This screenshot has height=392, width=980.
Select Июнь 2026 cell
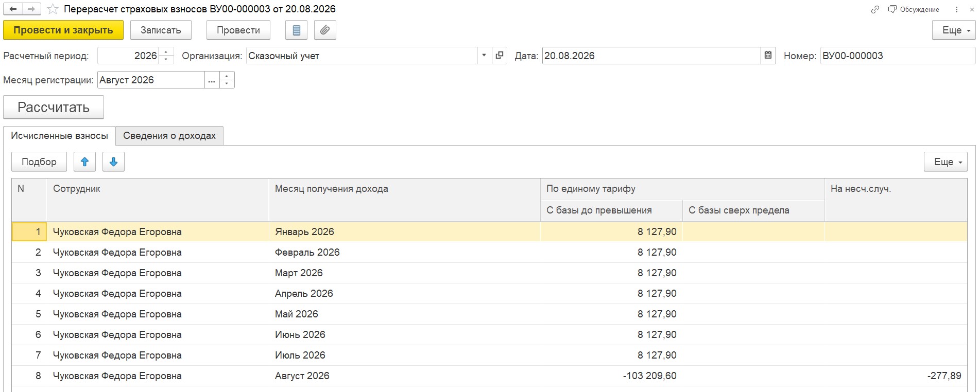point(405,335)
